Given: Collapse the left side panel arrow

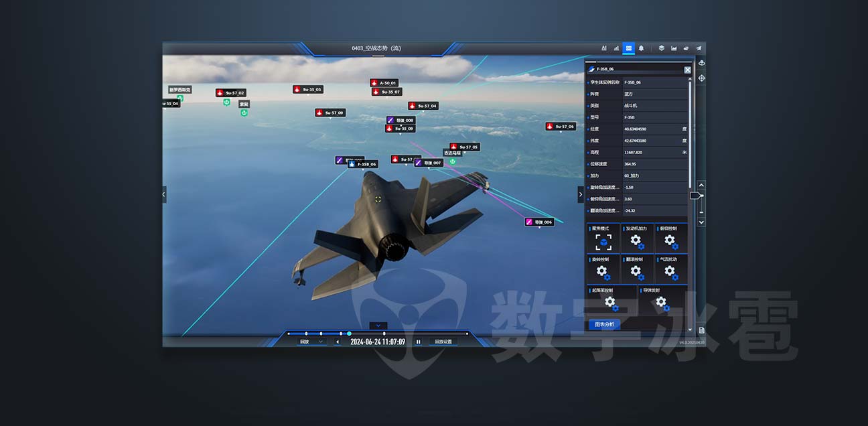Looking at the screenshot, I should pyautogui.click(x=164, y=194).
